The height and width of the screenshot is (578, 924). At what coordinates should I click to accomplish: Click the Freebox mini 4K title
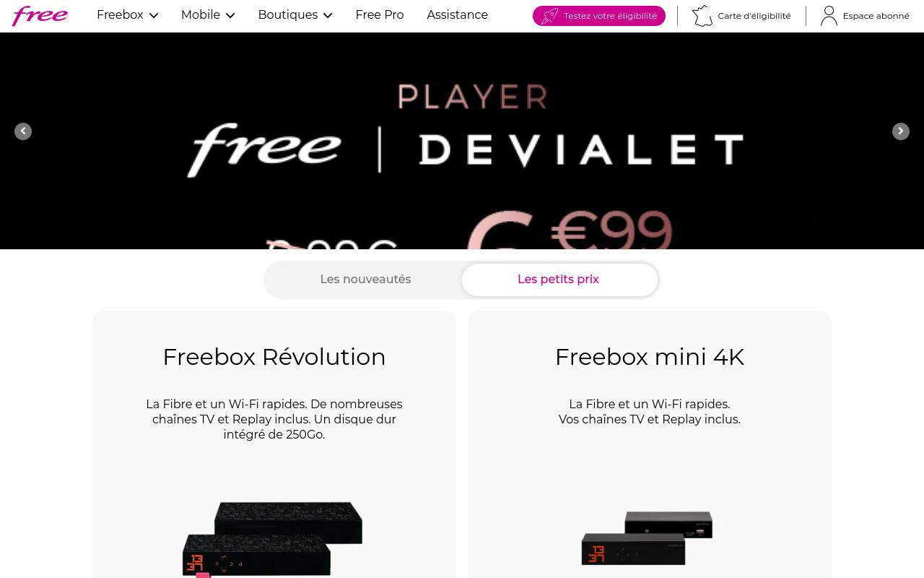pyautogui.click(x=650, y=357)
